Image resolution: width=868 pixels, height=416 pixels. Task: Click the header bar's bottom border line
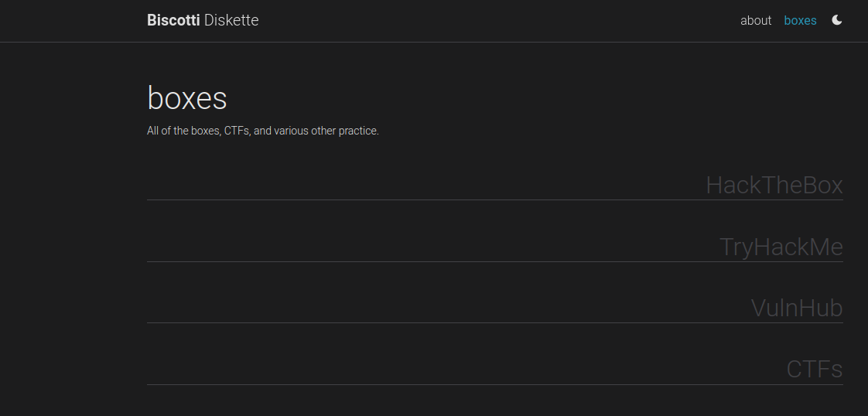[x=434, y=42]
